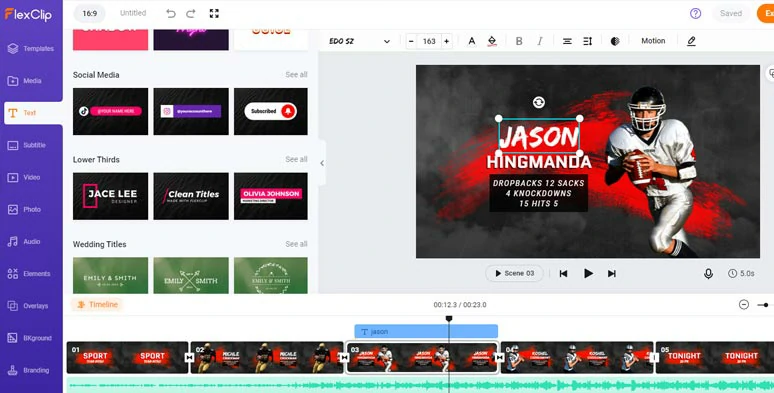
Task: Toggle the Timeline view button
Action: point(97,305)
